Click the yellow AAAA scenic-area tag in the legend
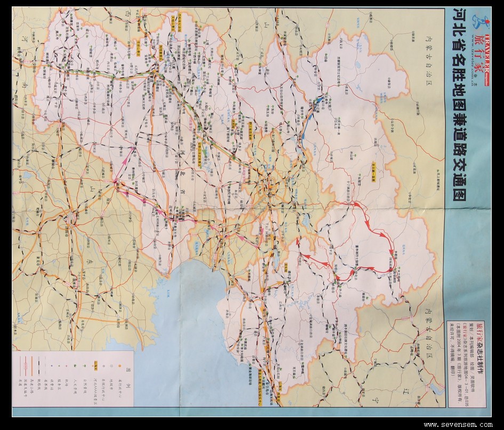 click(x=96, y=366)
